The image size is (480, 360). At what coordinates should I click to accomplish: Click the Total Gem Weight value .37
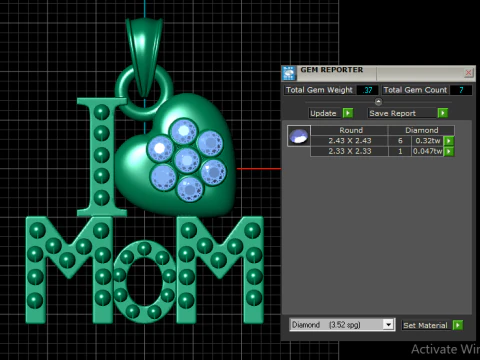click(x=367, y=90)
